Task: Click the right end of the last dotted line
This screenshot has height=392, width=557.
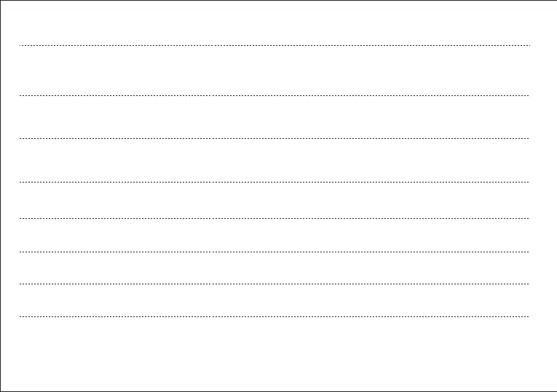Action: [x=527, y=316]
